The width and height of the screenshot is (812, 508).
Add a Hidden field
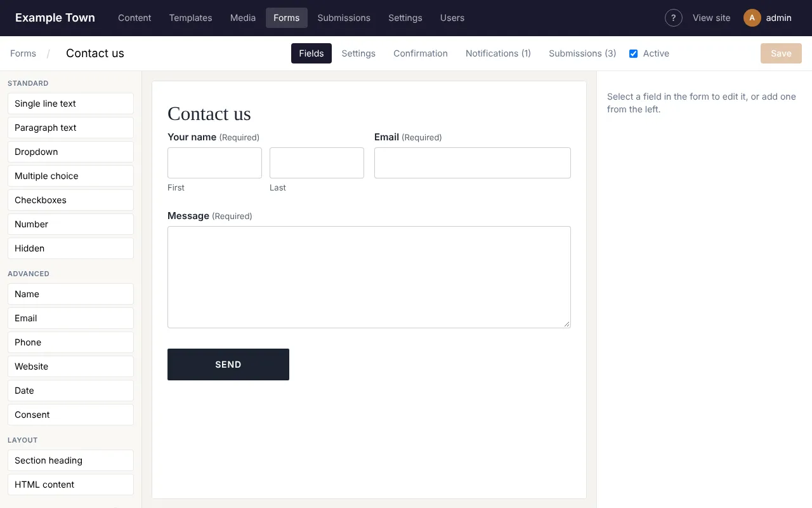(x=70, y=248)
